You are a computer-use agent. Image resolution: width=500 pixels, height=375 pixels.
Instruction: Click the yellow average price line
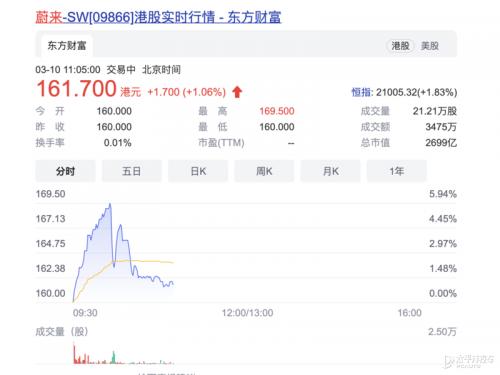click(x=150, y=261)
